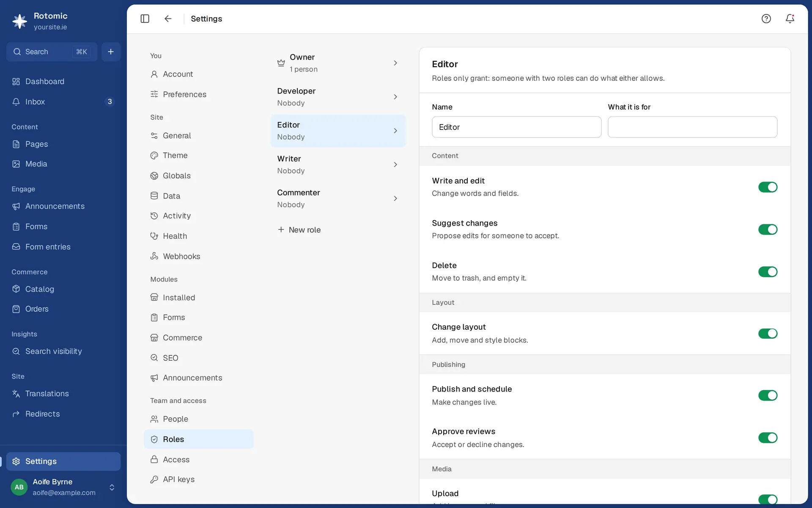
Task: Open Inbox with 3 unread
Action: (x=63, y=102)
